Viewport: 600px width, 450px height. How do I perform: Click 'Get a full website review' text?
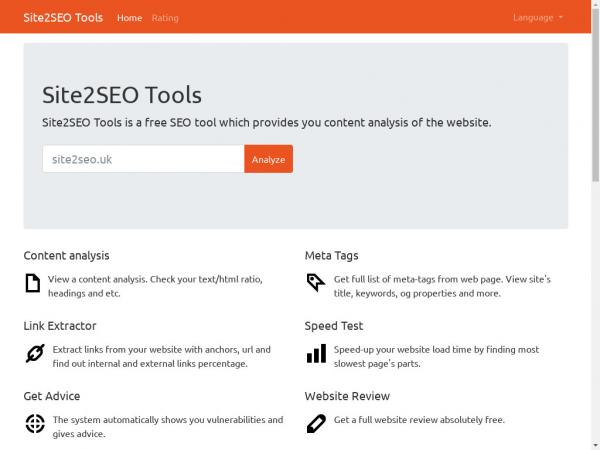[419, 420]
